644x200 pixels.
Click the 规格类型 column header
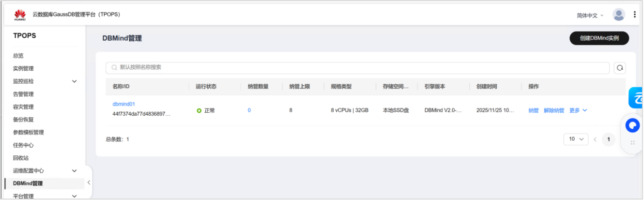[x=341, y=87]
